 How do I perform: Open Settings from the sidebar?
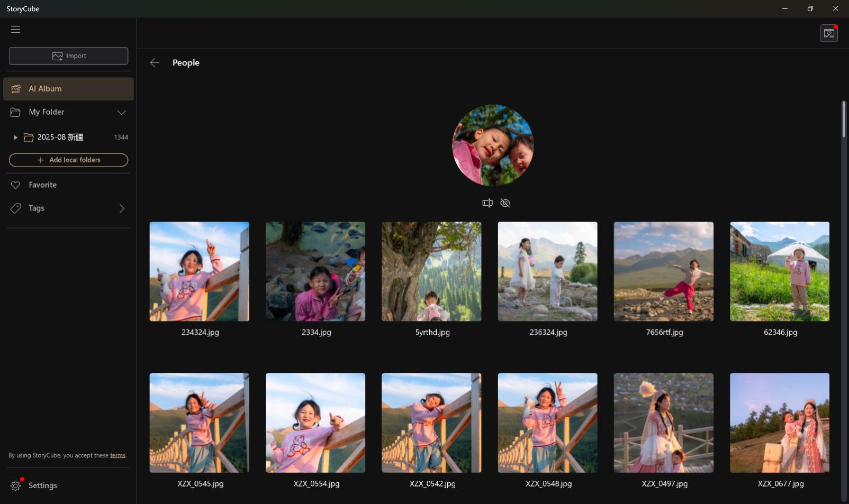click(x=42, y=485)
